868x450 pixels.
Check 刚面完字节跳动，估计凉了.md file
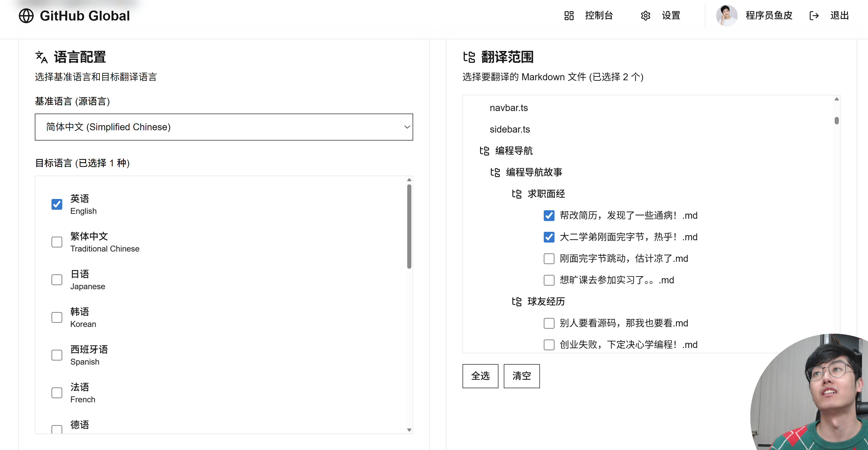click(x=549, y=259)
